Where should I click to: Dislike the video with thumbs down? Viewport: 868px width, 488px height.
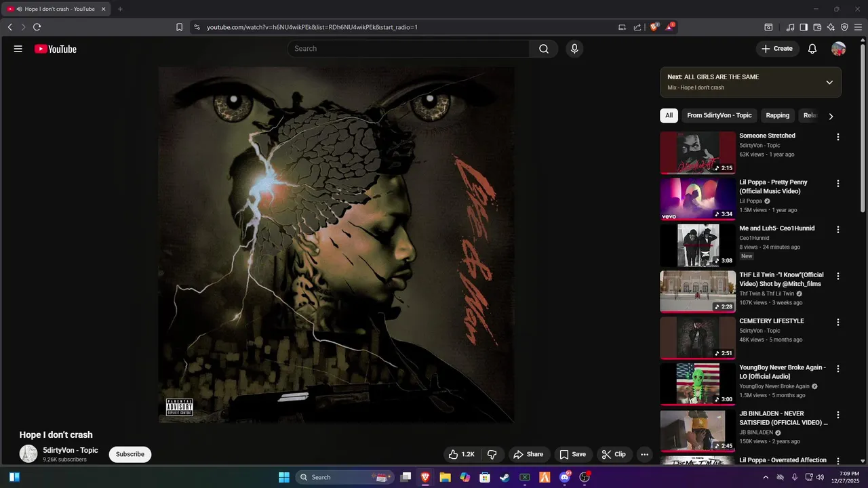[492, 454]
